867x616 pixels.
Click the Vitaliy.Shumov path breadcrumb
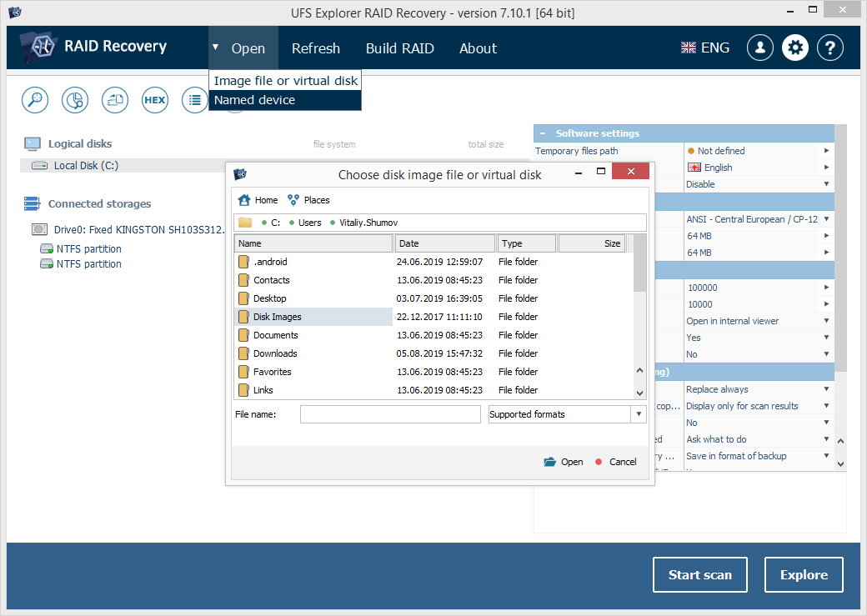click(368, 223)
